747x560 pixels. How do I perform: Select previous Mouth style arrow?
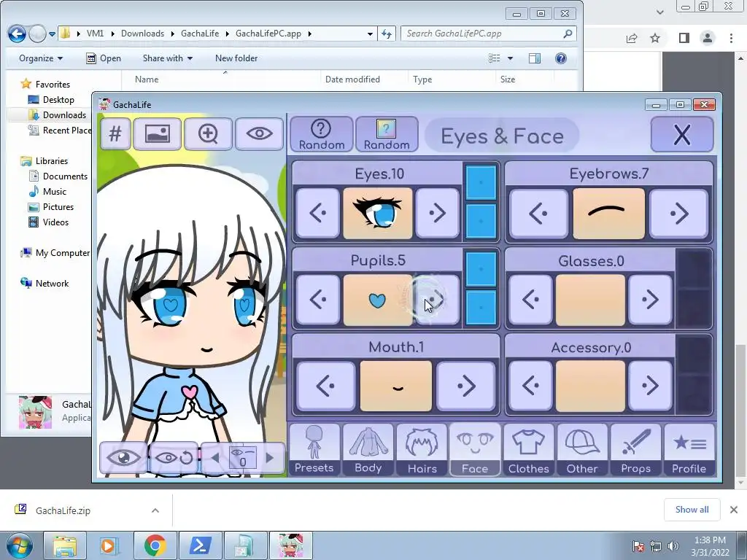tap(326, 386)
